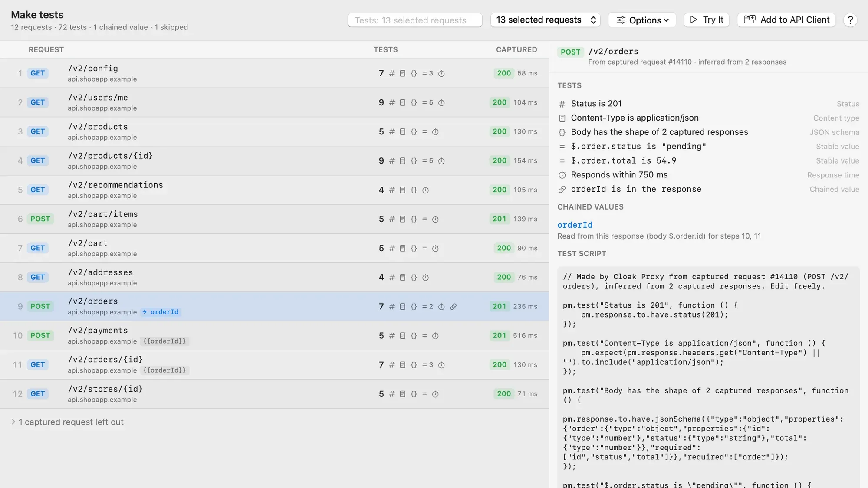
Task: Click the hash icon in /v2/recommendations row
Action: tap(392, 190)
